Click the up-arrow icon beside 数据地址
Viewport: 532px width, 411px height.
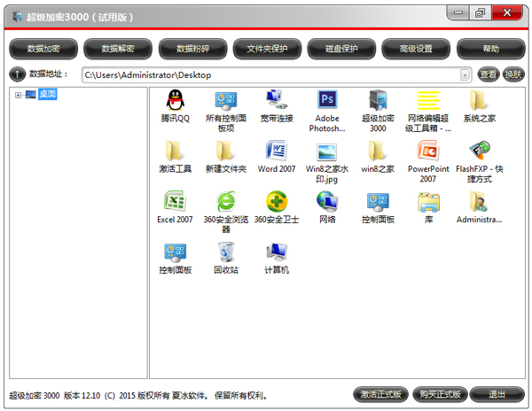tap(17, 75)
